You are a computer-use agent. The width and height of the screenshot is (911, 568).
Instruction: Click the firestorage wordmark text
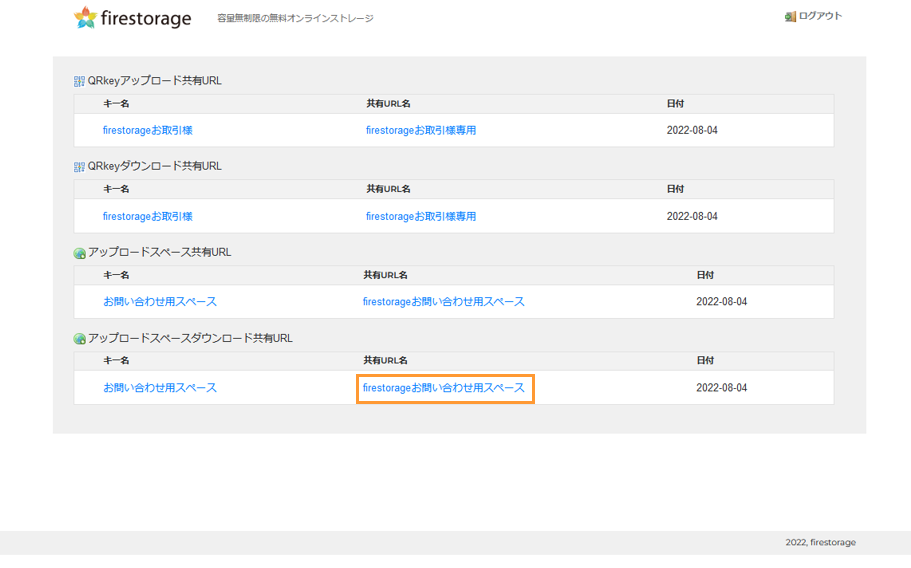tap(146, 19)
